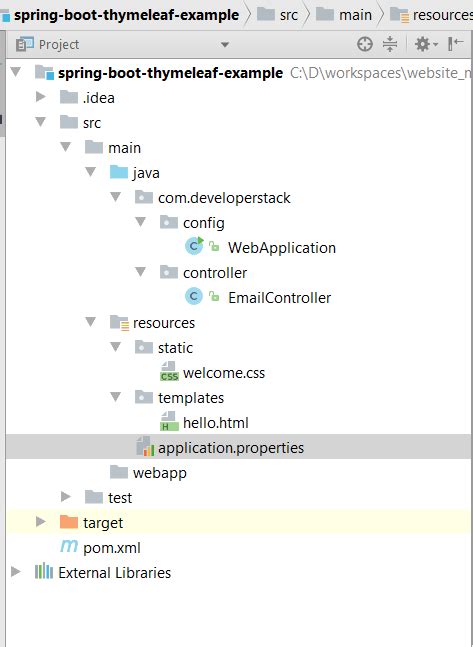The height and width of the screenshot is (647, 473).
Task: Collapse the com.developerstack package arrow
Action: pos(116,197)
